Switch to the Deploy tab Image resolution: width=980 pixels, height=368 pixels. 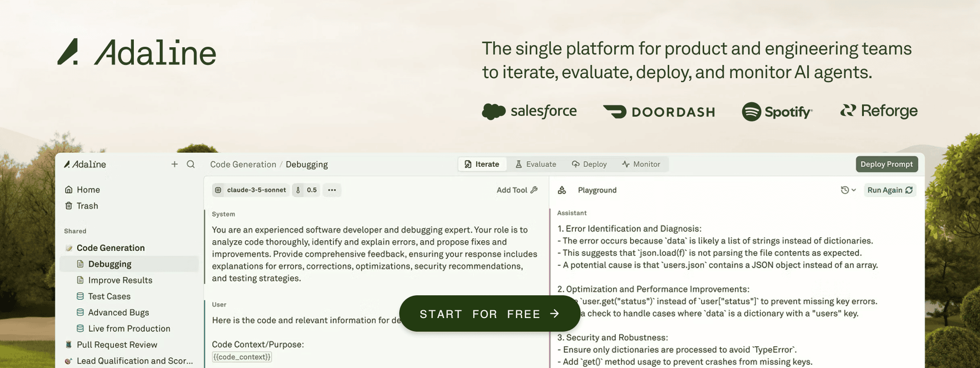click(x=589, y=164)
